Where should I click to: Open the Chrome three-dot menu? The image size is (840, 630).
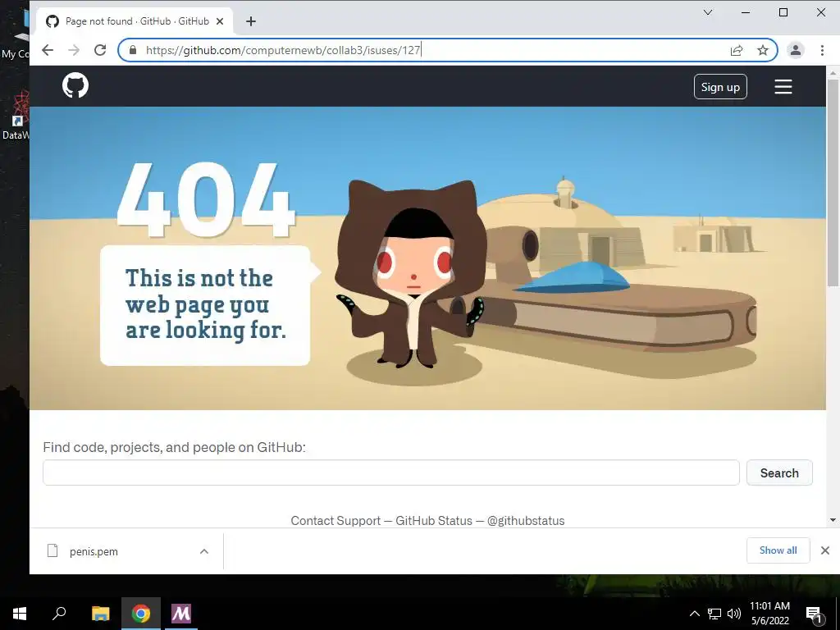tap(822, 50)
